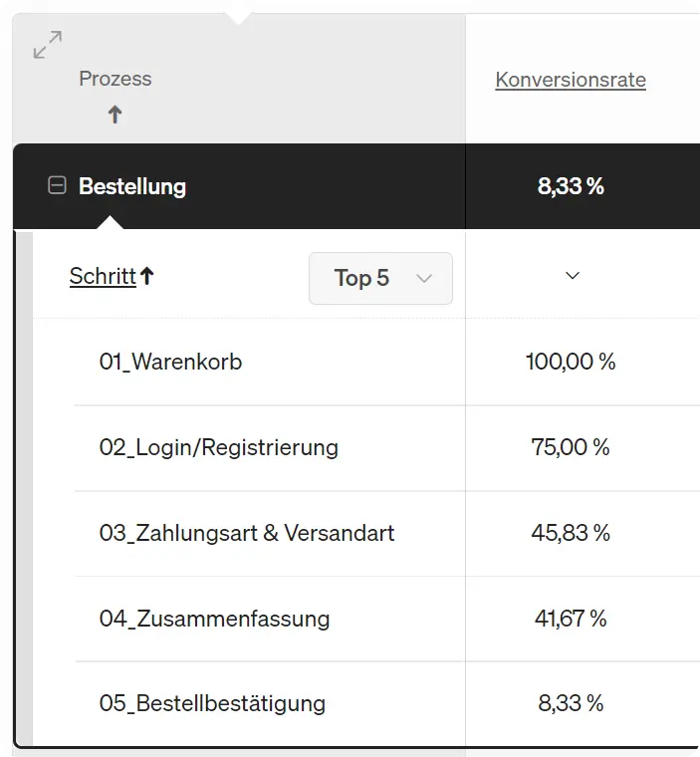Select the 03_Zahlungsart & Versandart row

pos(246,533)
